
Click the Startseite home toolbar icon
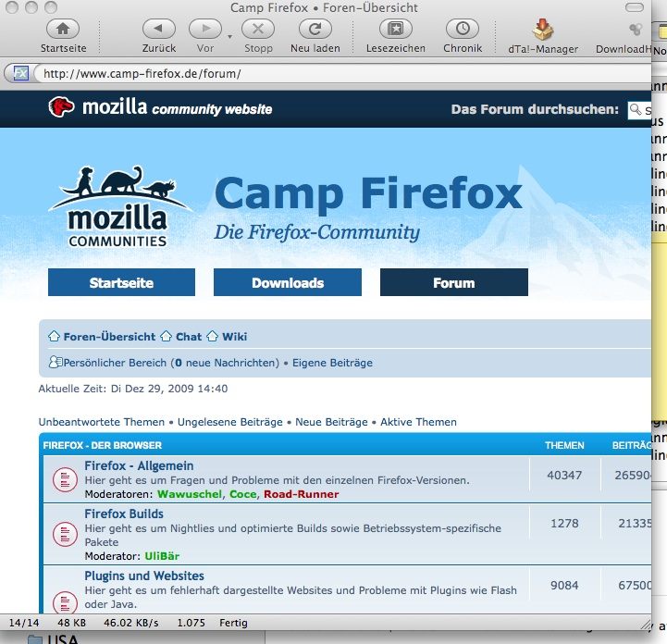tap(63, 29)
